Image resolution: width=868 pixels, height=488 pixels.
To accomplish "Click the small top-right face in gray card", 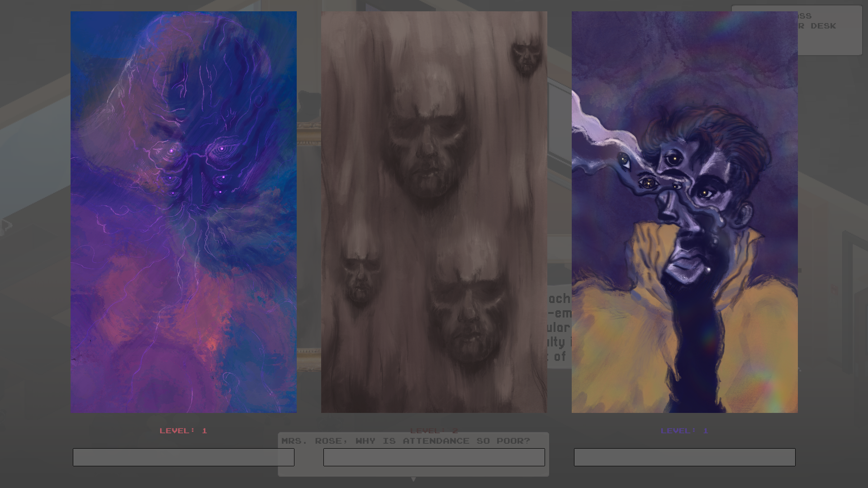I will tap(526, 57).
